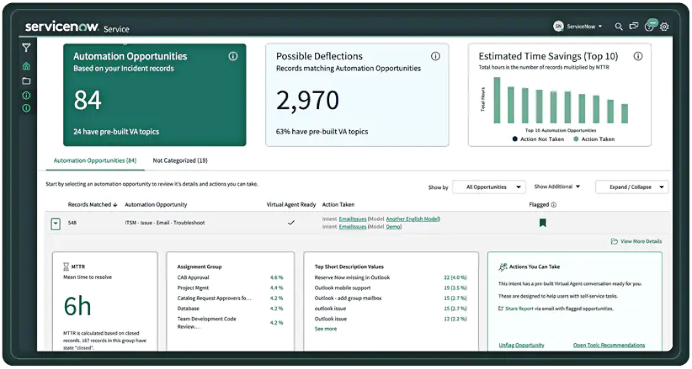Click the tallest bar in time savings chart

point(496,100)
